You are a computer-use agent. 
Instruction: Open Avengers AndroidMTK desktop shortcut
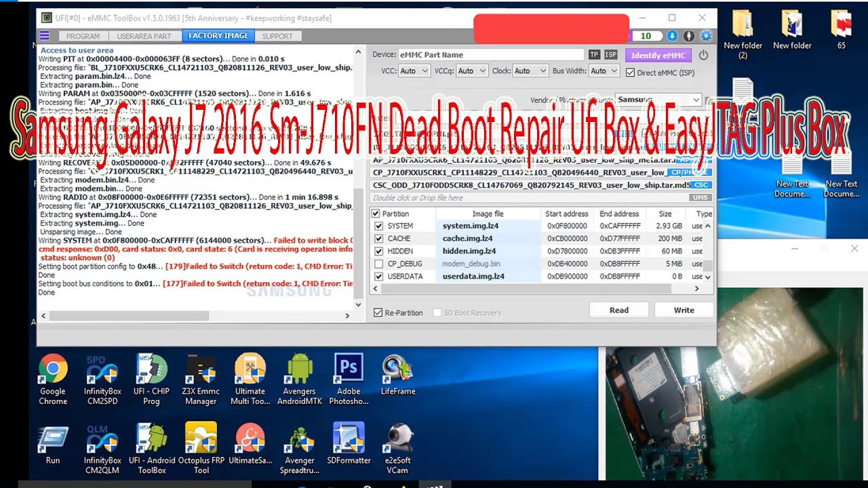tap(299, 380)
